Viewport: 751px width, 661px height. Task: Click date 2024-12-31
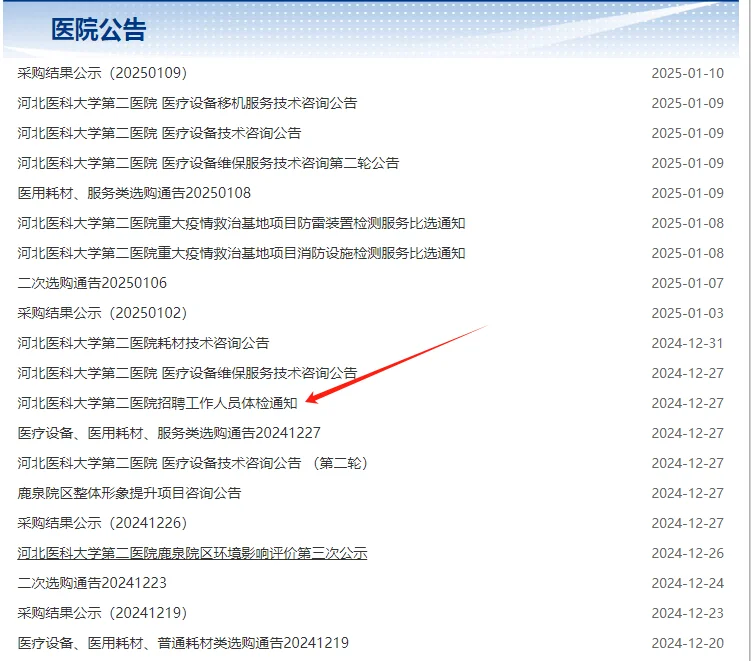(687, 343)
